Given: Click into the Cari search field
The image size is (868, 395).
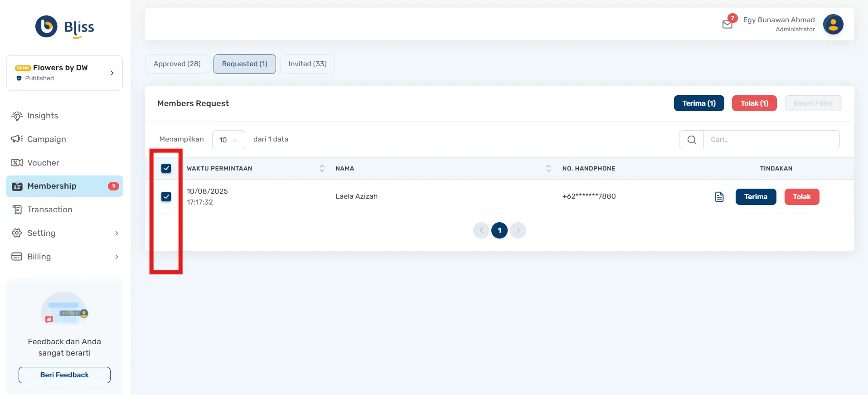Looking at the screenshot, I should click(x=771, y=140).
